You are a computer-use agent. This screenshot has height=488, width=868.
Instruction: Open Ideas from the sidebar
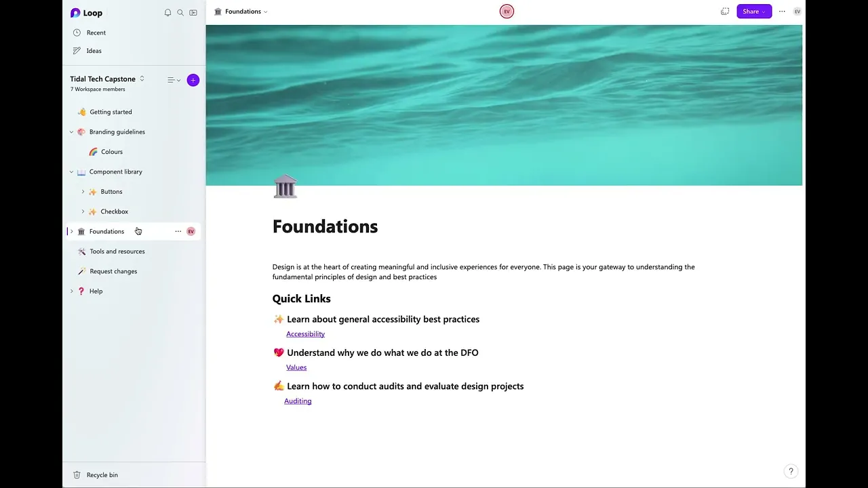pos(94,51)
